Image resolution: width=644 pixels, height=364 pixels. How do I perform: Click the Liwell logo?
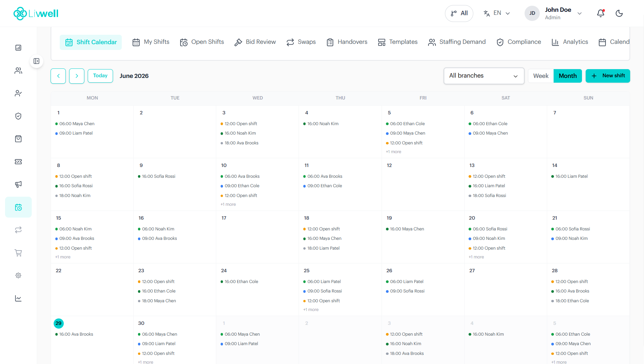click(36, 13)
